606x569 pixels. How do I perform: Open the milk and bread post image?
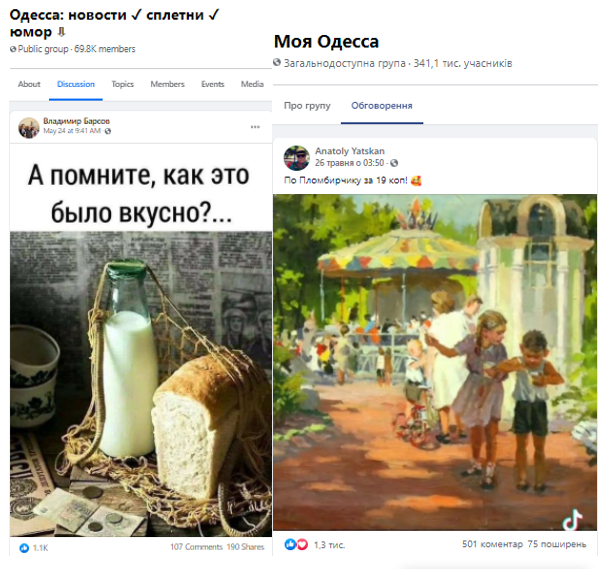141,340
